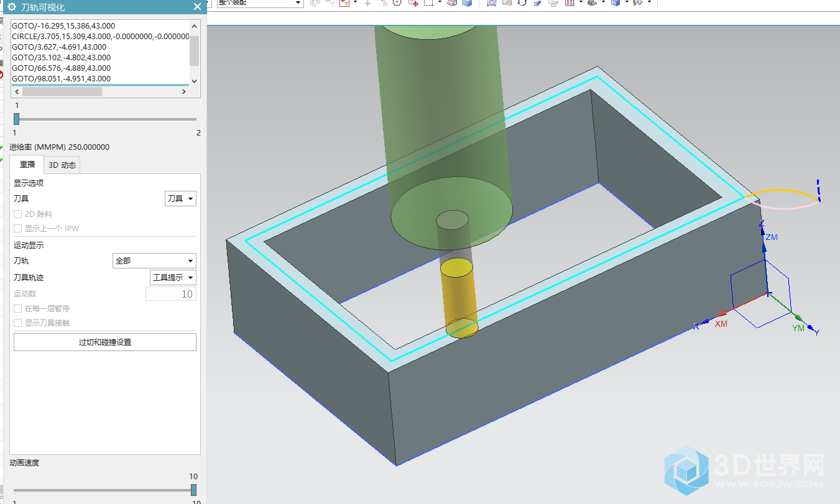The image size is (840, 504).
Task: Open the 刀具轨迹 dropdown set to 工具提示
Action: pyautogui.click(x=173, y=278)
